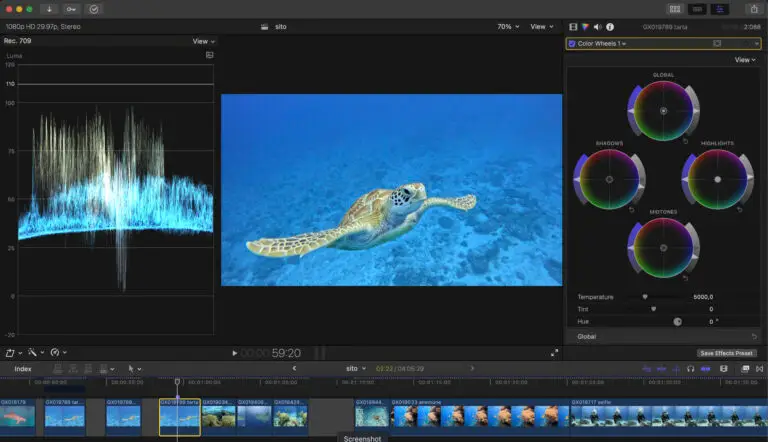Open clip appearance filmstrip icon
This screenshot has height=442, width=768.
click(x=724, y=368)
